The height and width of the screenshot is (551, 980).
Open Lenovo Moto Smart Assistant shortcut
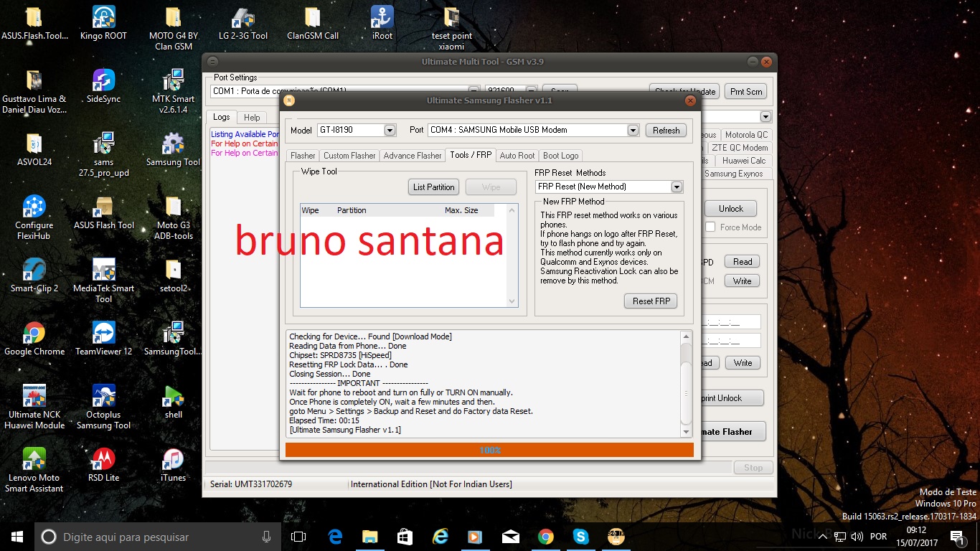(x=34, y=471)
